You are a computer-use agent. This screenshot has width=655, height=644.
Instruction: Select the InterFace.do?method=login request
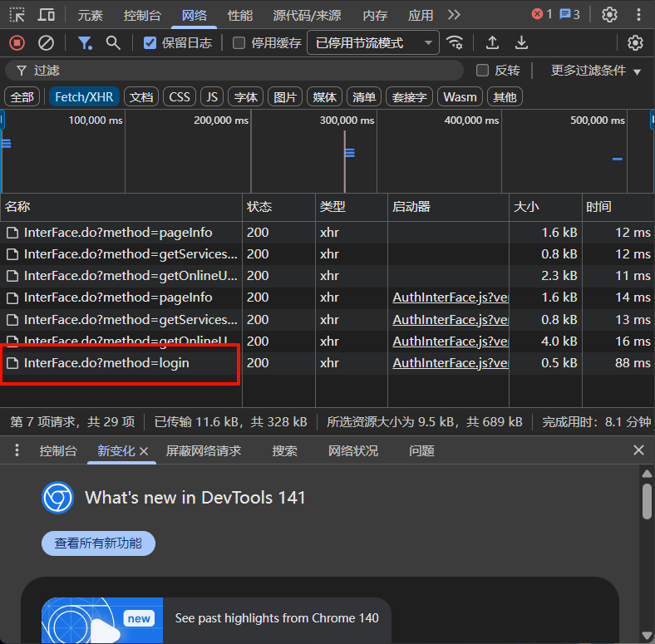pos(106,363)
